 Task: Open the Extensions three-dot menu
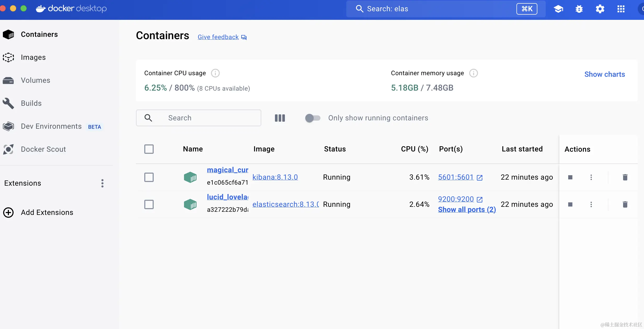[102, 183]
